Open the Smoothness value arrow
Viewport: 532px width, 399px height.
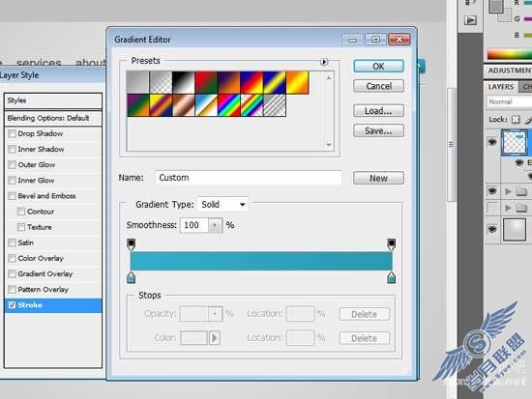tap(215, 225)
